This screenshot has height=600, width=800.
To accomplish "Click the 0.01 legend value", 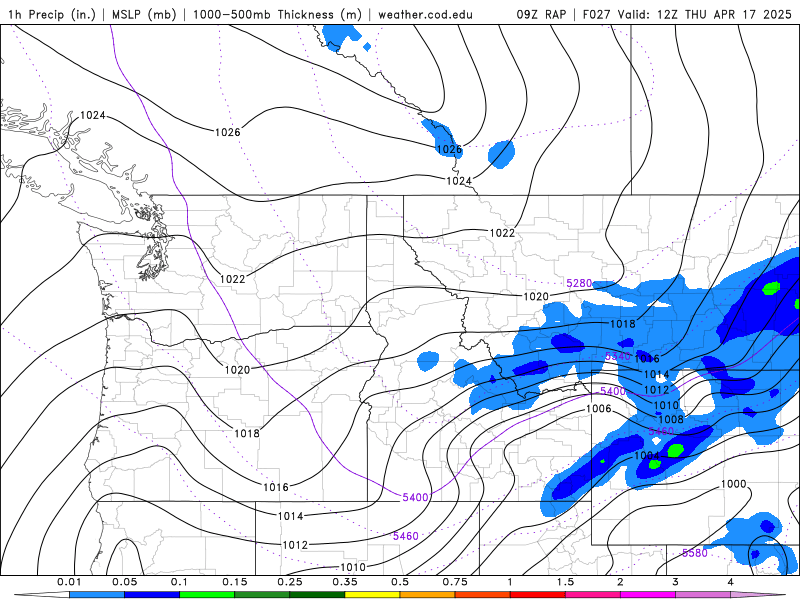I will (x=69, y=582).
